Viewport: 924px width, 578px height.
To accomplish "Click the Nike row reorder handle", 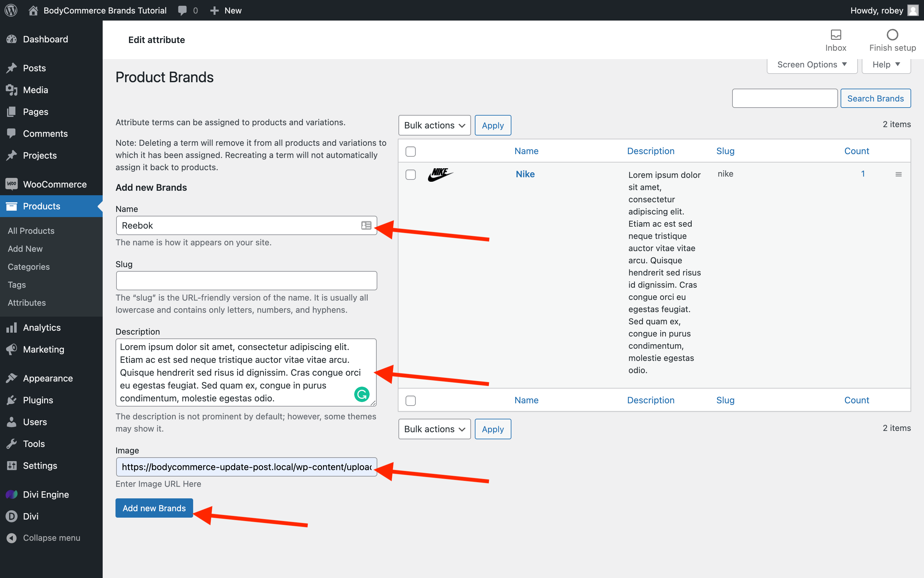I will click(x=898, y=174).
